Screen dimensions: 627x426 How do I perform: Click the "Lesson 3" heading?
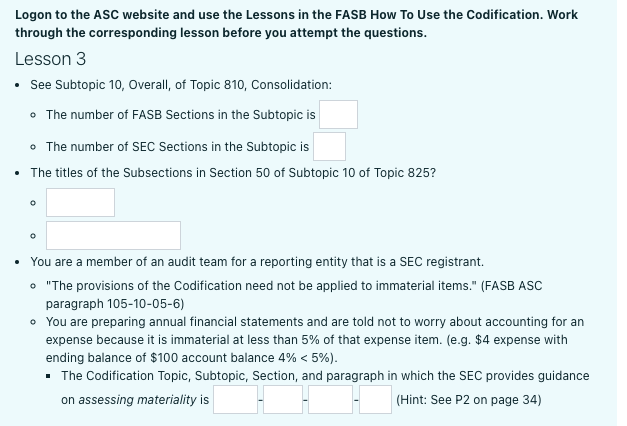[50, 59]
